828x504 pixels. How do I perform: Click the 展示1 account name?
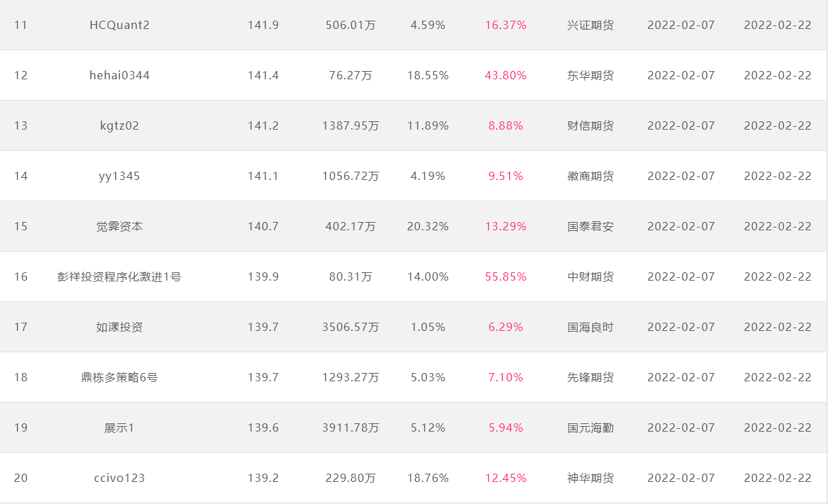(x=119, y=427)
